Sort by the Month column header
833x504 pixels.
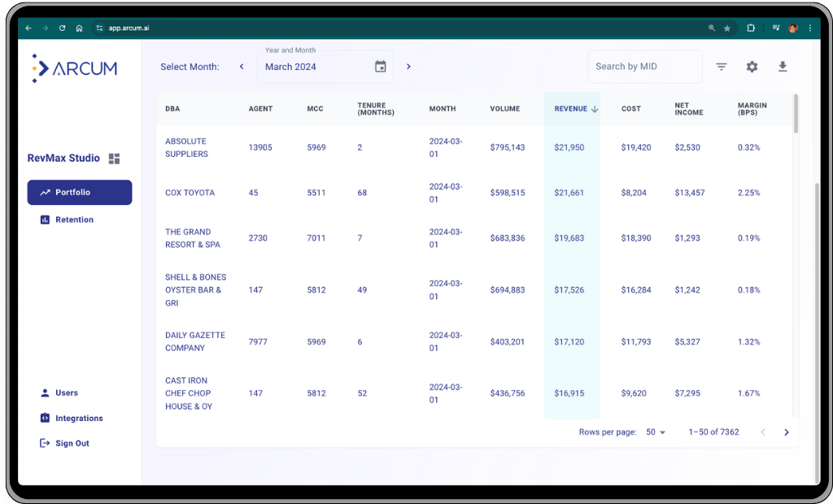[x=443, y=109]
